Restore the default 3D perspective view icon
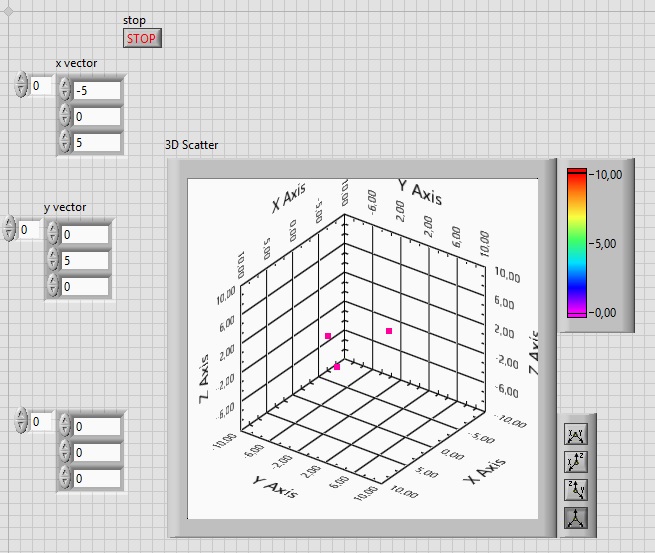The width and height of the screenshot is (655, 553). point(576,517)
